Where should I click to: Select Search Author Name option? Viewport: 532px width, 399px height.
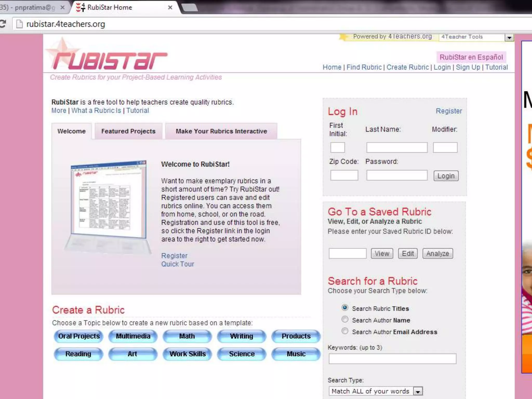click(345, 319)
